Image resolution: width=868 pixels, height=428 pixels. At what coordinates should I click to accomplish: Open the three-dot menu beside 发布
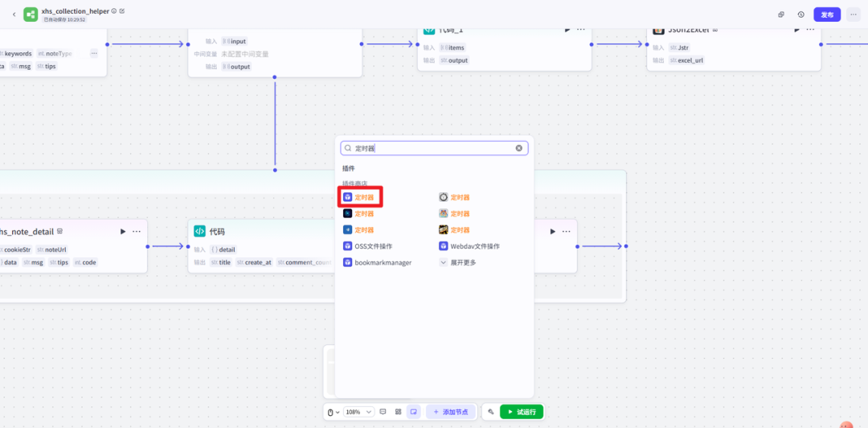(853, 14)
